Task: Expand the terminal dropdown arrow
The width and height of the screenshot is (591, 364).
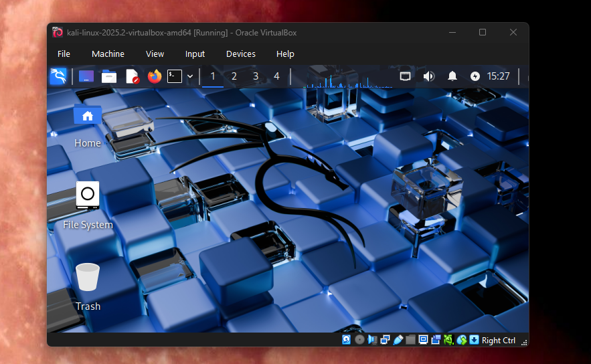Action: click(x=190, y=76)
